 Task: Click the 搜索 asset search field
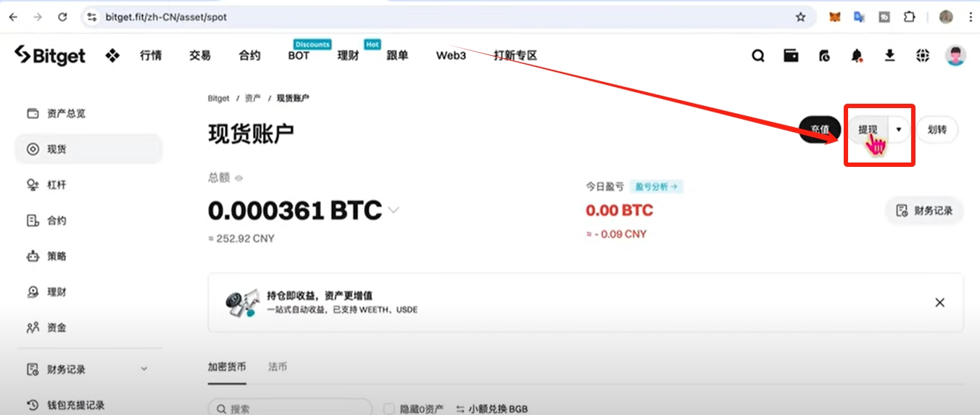click(x=290, y=408)
